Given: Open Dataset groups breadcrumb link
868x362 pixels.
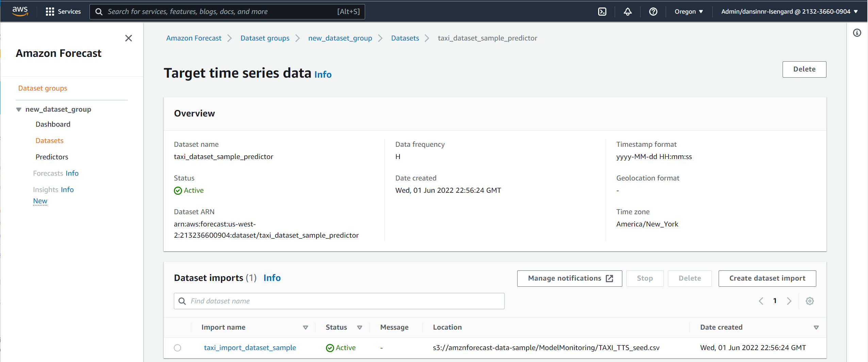Looking at the screenshot, I should click(265, 38).
